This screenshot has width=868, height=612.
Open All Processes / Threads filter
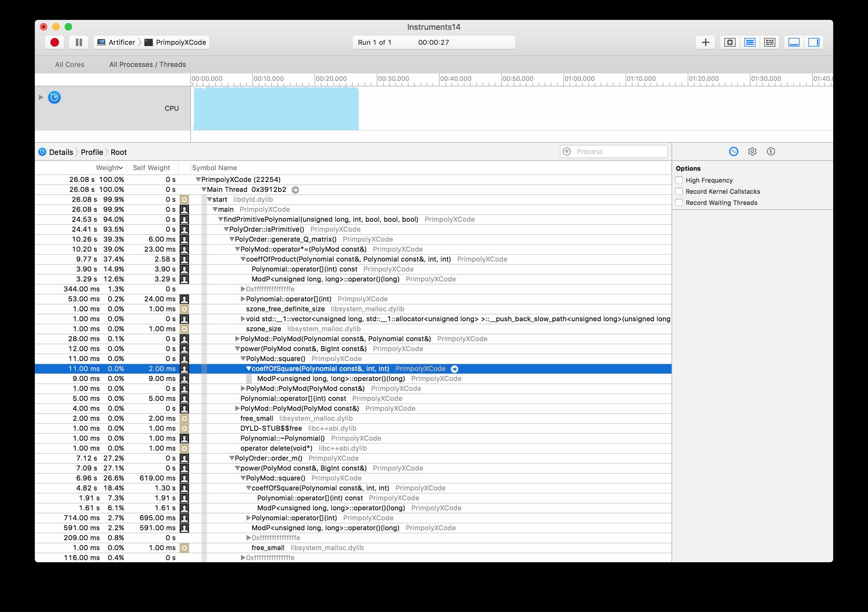pyautogui.click(x=147, y=64)
